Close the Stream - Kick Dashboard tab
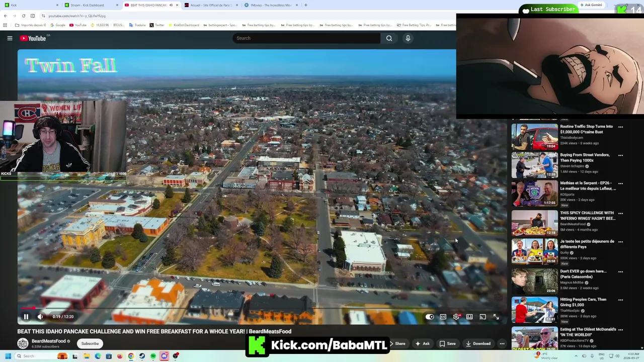 (x=117, y=5)
